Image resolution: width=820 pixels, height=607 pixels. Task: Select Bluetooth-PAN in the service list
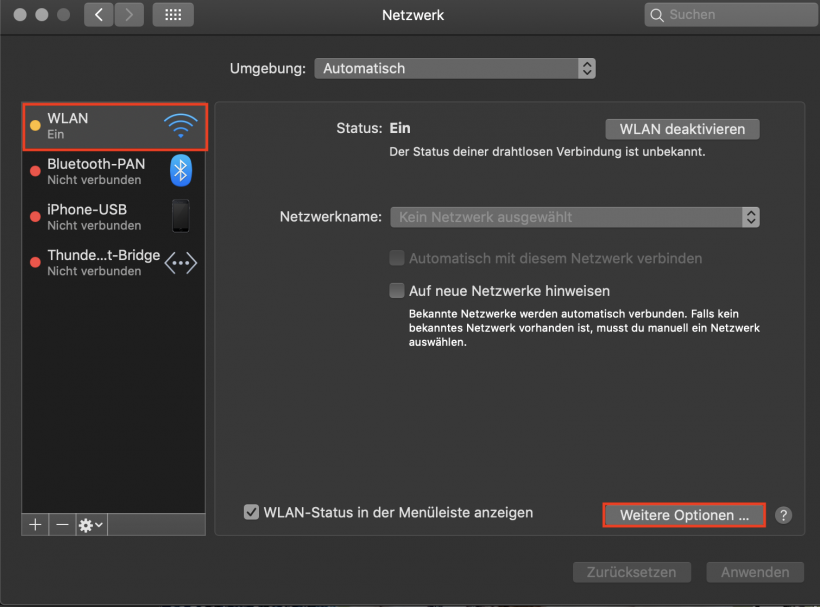(100, 171)
